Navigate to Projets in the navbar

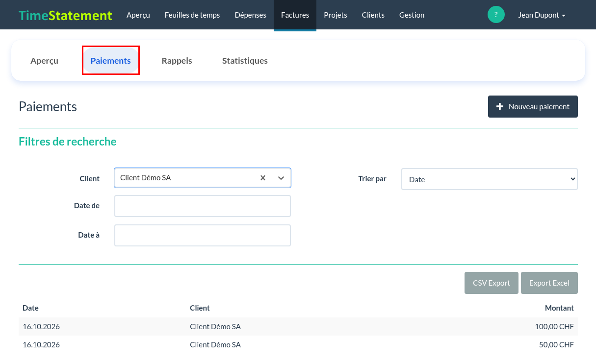[336, 15]
